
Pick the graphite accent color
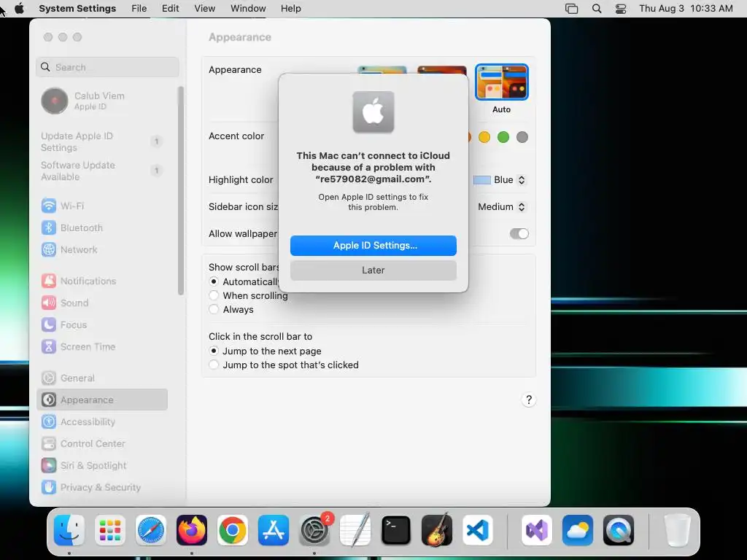pos(522,137)
